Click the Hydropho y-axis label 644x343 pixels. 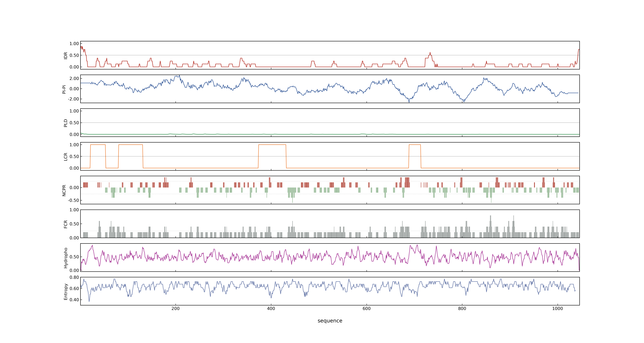click(x=66, y=258)
